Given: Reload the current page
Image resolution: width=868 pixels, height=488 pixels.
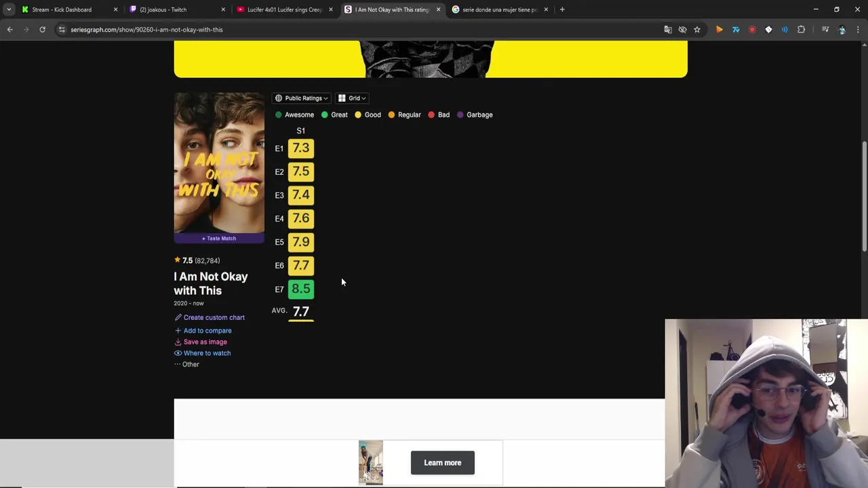Looking at the screenshot, I should pyautogui.click(x=42, y=30).
